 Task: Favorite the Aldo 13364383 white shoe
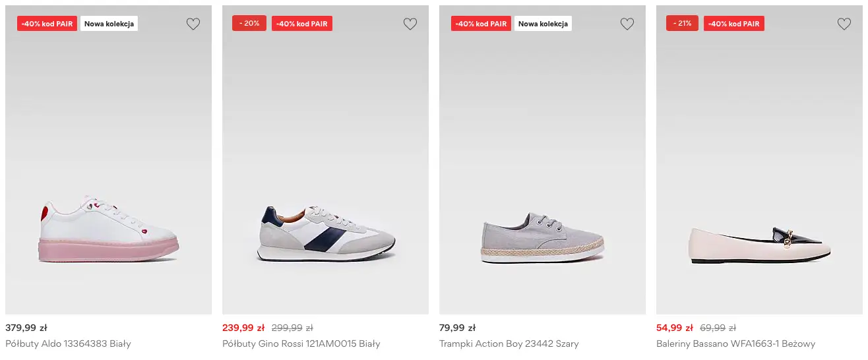(193, 24)
